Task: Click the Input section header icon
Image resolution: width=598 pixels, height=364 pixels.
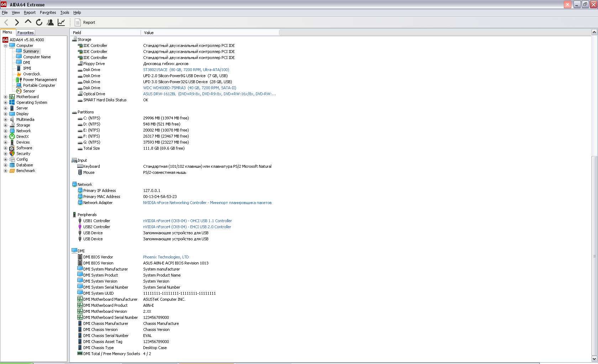Action: 74,160
